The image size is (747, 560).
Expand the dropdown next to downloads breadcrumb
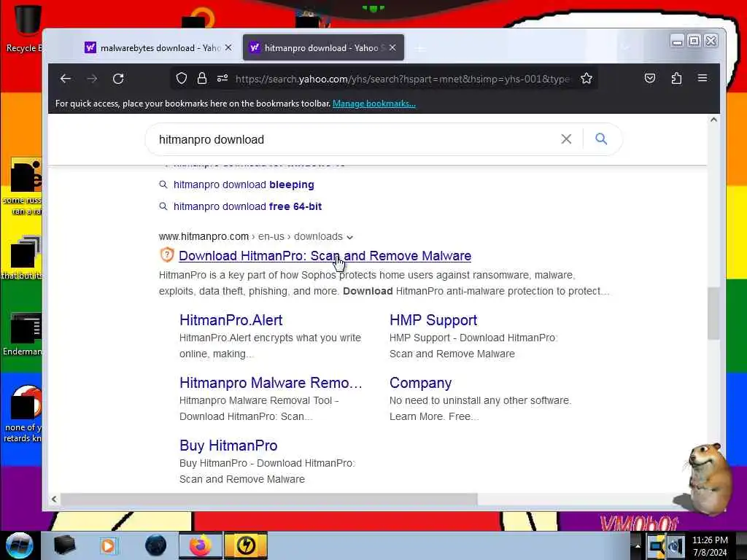click(x=350, y=237)
